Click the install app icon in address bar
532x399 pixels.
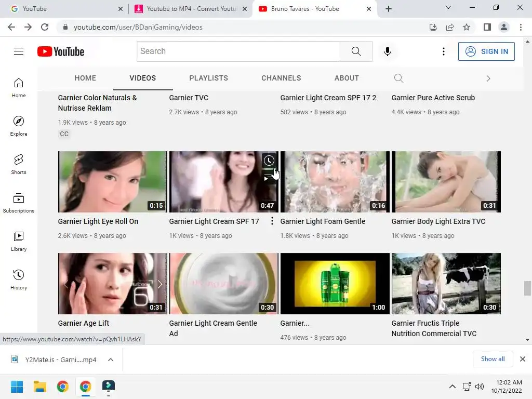coord(433,27)
